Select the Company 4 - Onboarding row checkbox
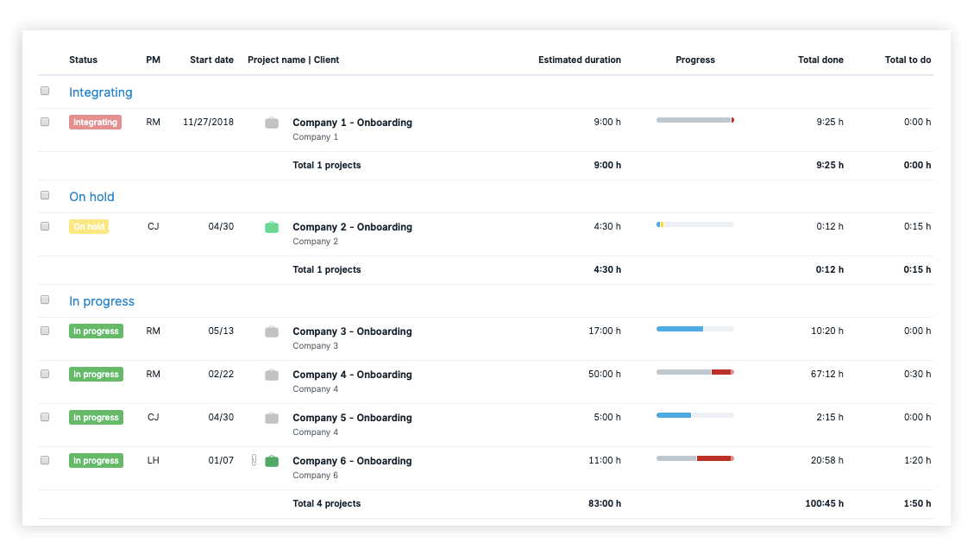Screen dimensions: 980x549 [45, 374]
